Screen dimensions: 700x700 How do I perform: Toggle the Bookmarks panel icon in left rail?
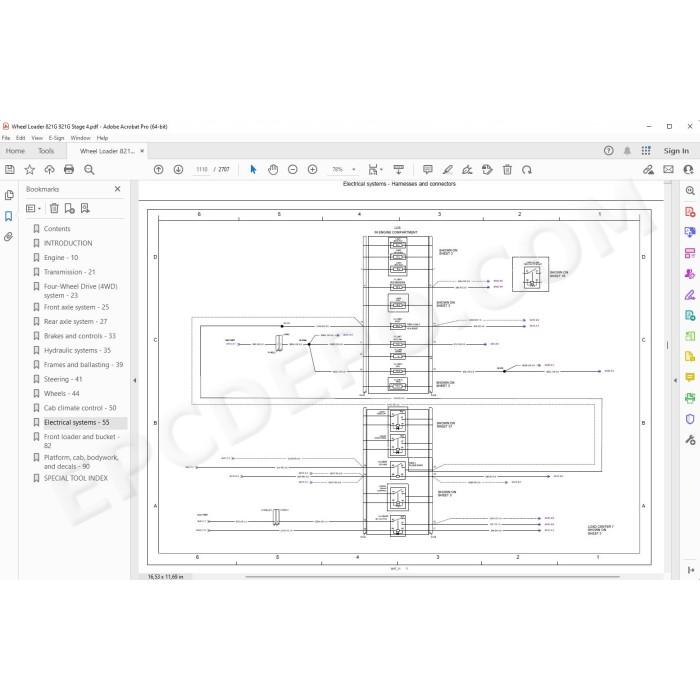(x=8, y=216)
